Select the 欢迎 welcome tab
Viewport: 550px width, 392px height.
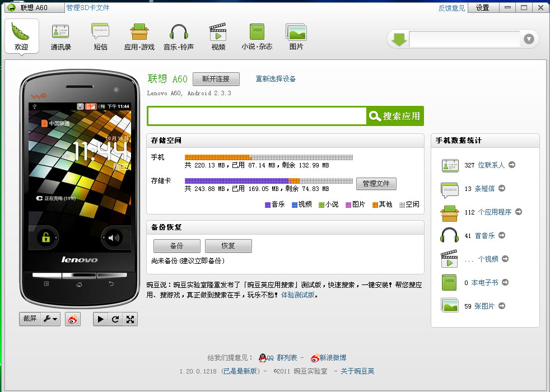click(x=22, y=37)
